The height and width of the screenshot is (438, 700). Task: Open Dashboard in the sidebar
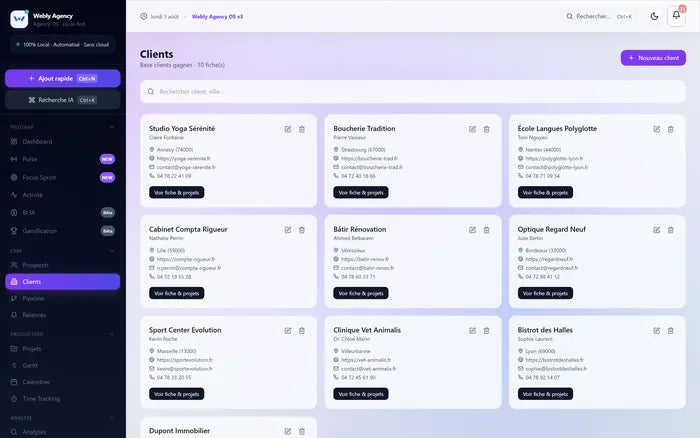(x=62, y=142)
